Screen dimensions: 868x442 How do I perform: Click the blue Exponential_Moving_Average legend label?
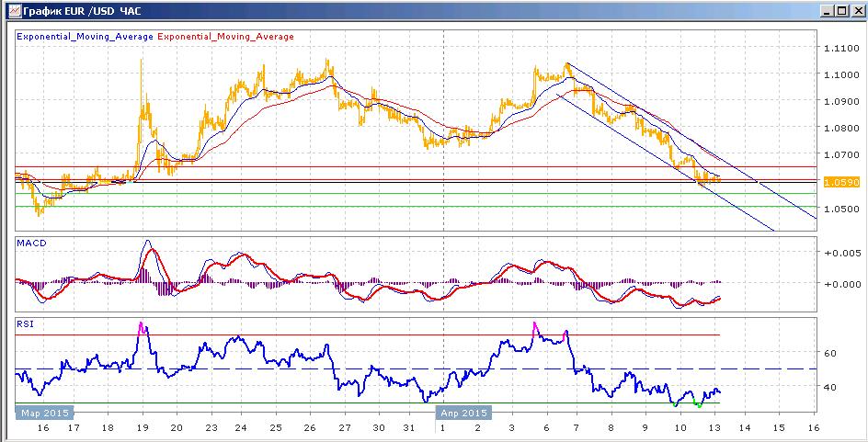[x=86, y=37]
